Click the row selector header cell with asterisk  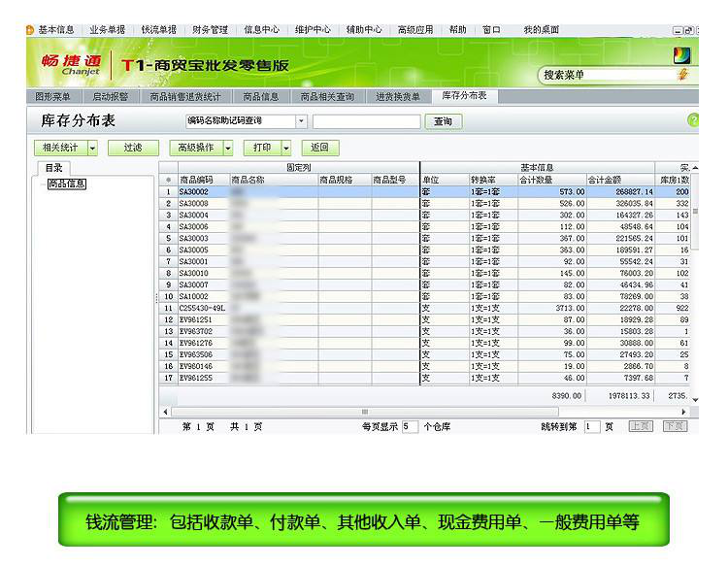(168, 180)
